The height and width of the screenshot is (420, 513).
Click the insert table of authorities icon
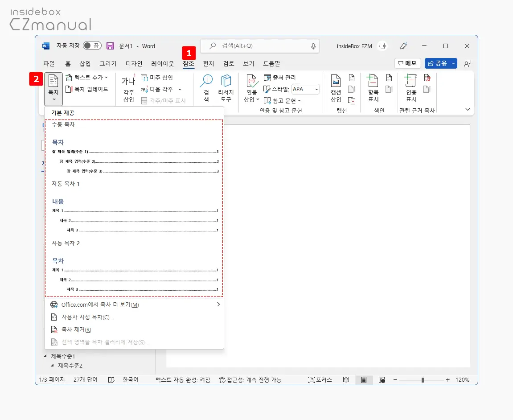pos(427,78)
